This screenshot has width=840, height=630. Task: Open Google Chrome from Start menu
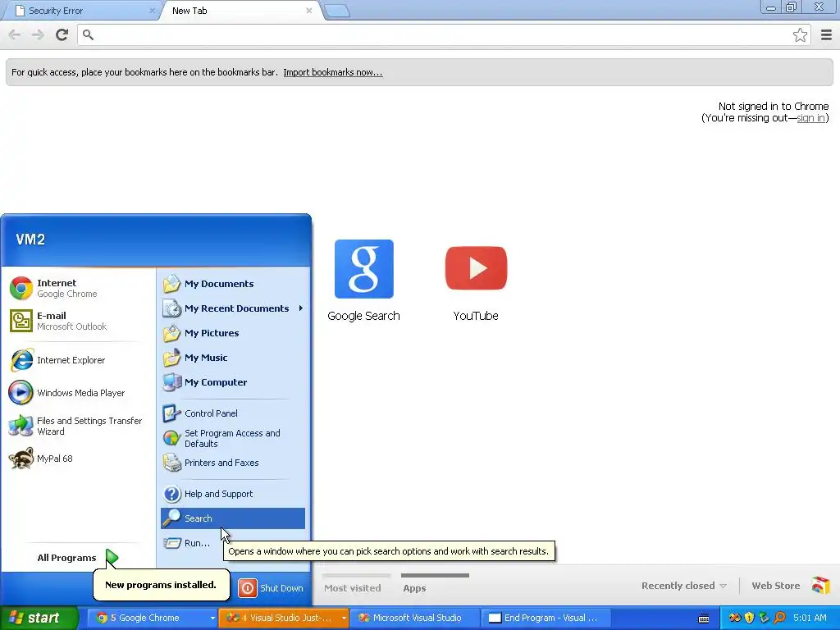(x=78, y=288)
